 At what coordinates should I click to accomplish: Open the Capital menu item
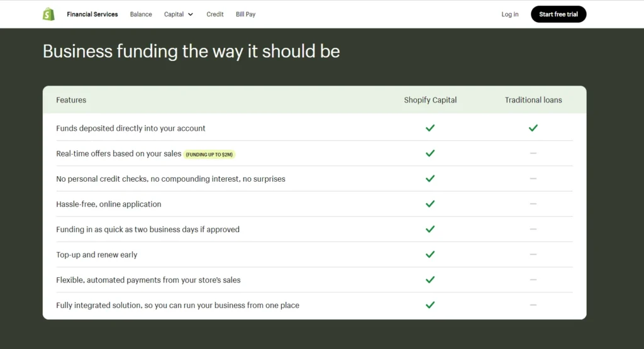pos(174,14)
